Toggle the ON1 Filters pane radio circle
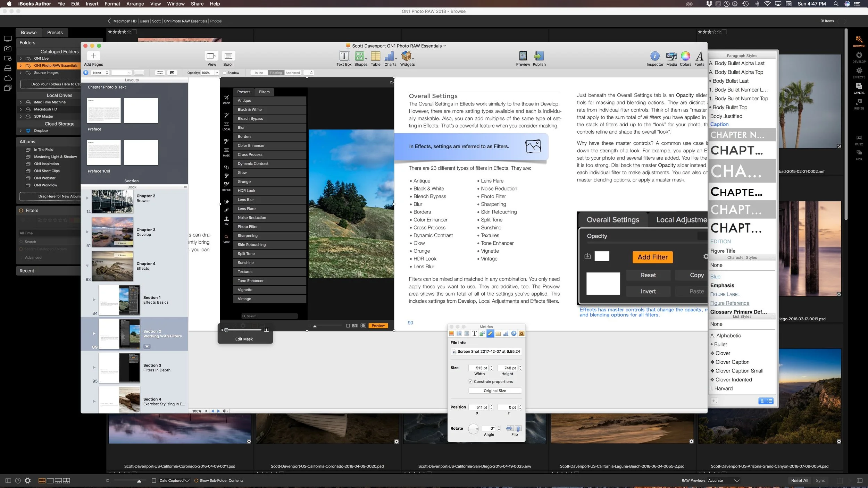The width and height of the screenshot is (868, 488). click(x=21, y=211)
